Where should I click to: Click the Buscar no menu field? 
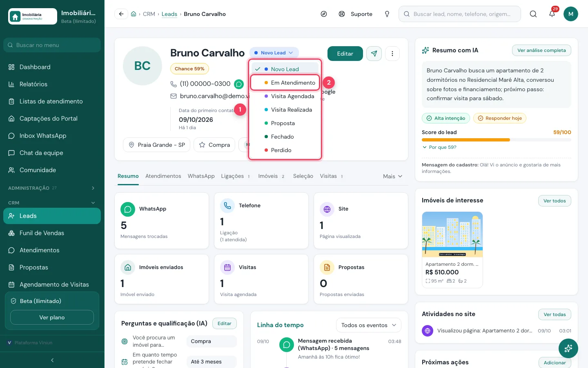pos(52,45)
